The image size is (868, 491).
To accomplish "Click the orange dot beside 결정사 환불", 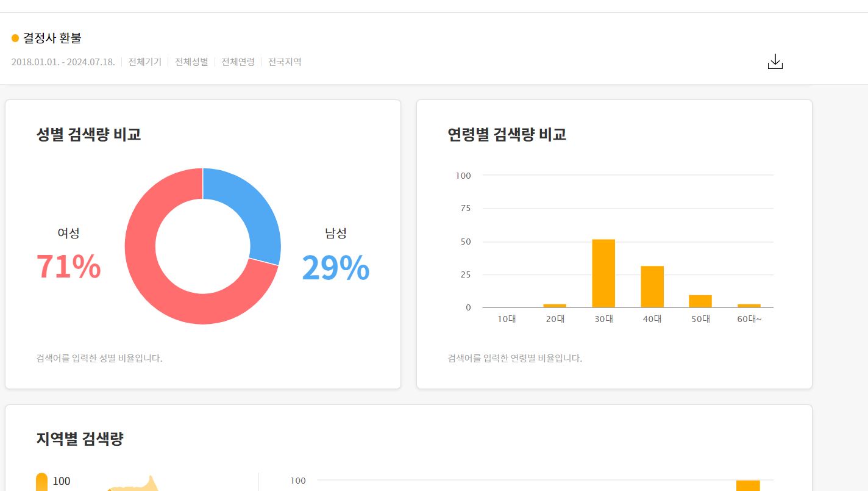I will pyautogui.click(x=15, y=38).
